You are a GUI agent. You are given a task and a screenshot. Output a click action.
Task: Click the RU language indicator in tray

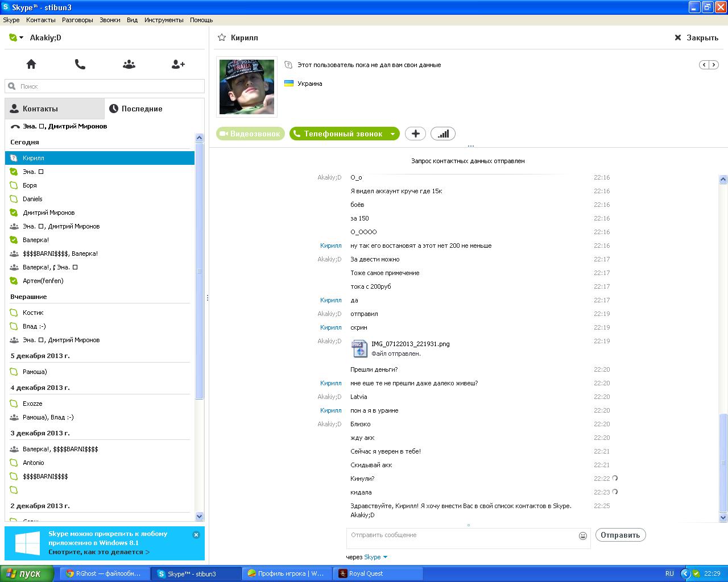tap(669, 573)
